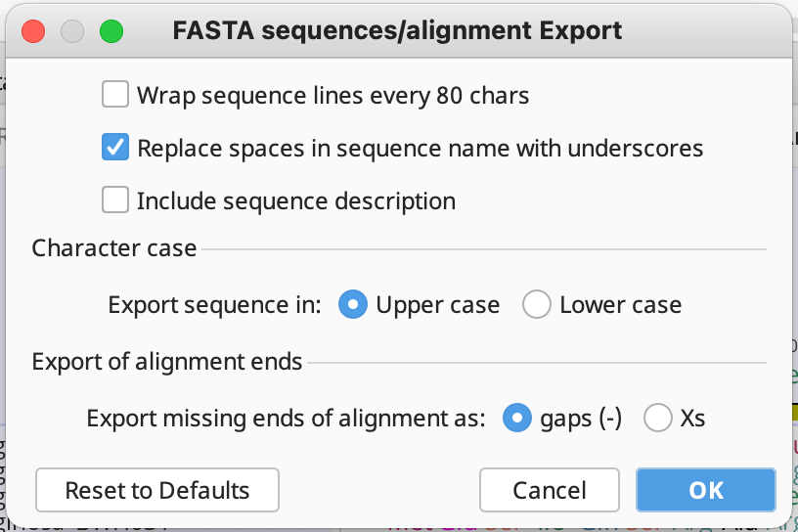This screenshot has width=798, height=532.
Task: Select Upper case export option
Action: (x=352, y=305)
